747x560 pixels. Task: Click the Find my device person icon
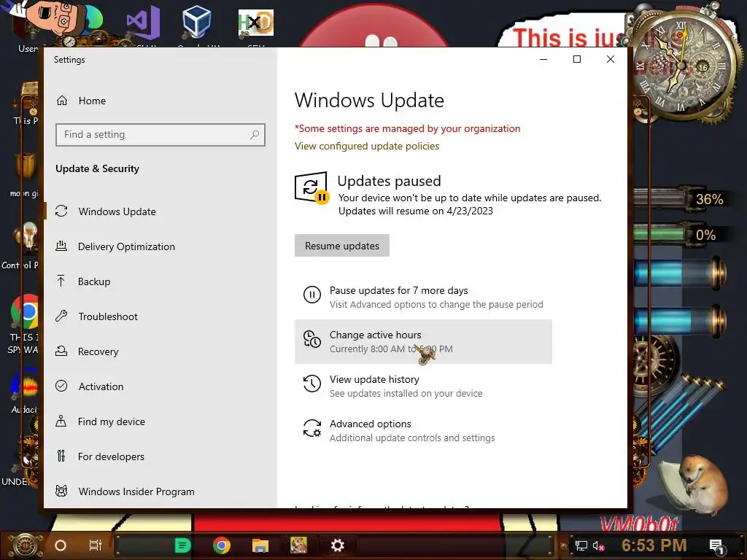(61, 421)
